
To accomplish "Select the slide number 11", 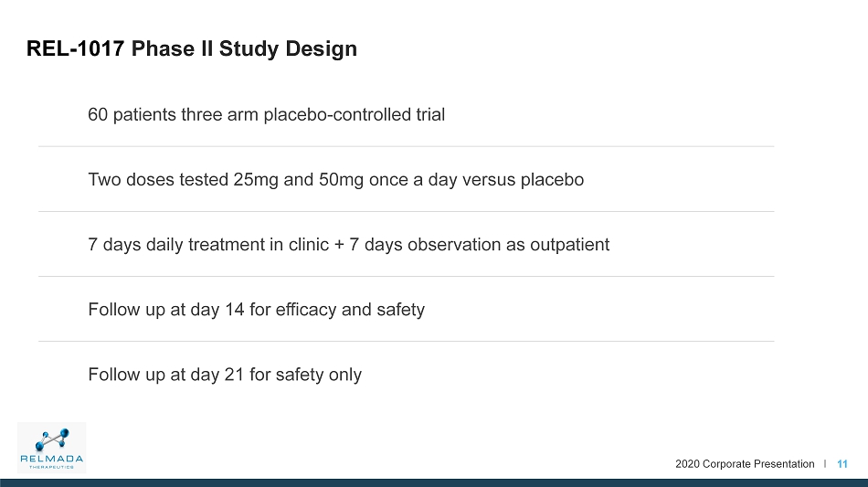I will [x=842, y=464].
